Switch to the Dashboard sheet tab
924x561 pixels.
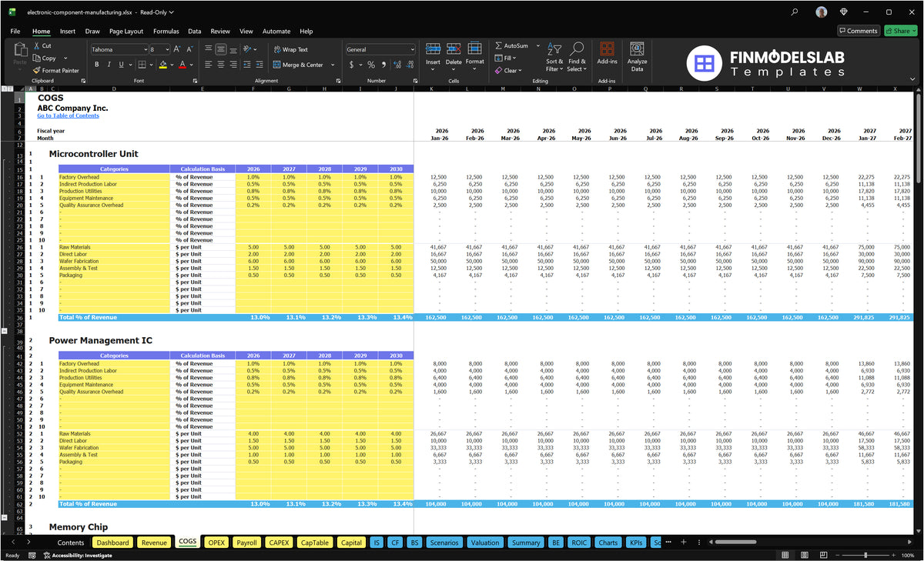(x=113, y=543)
